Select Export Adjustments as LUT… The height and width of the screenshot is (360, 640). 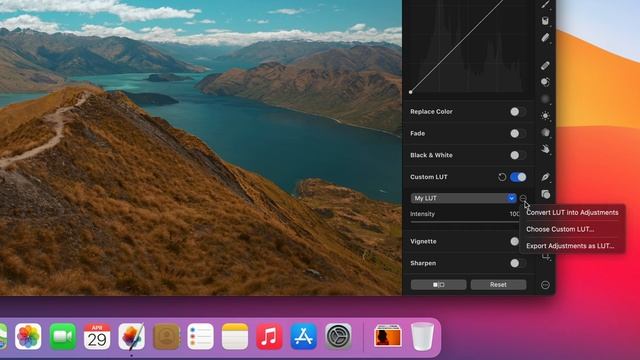(x=570, y=246)
